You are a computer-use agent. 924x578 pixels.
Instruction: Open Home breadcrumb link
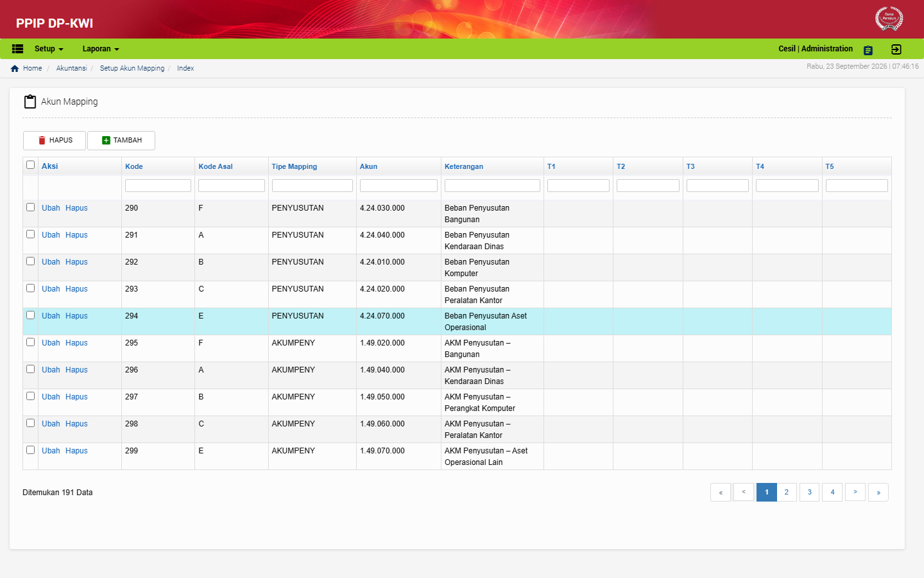pyautogui.click(x=32, y=69)
